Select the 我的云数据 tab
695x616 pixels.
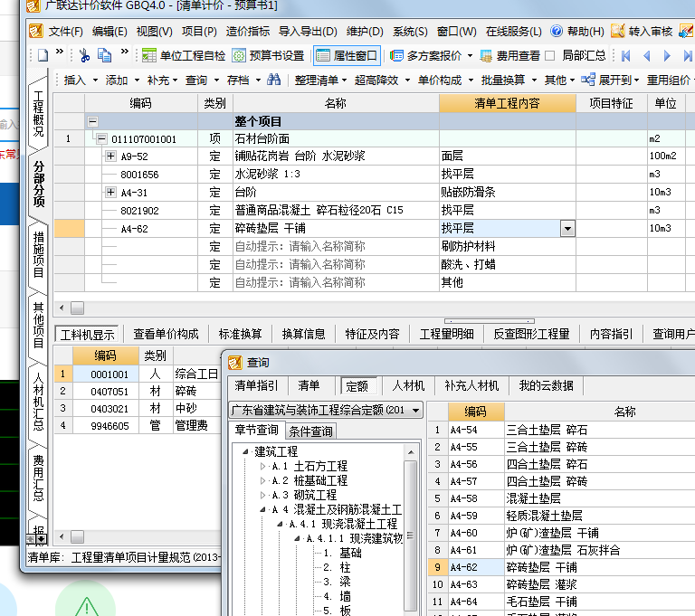click(546, 385)
